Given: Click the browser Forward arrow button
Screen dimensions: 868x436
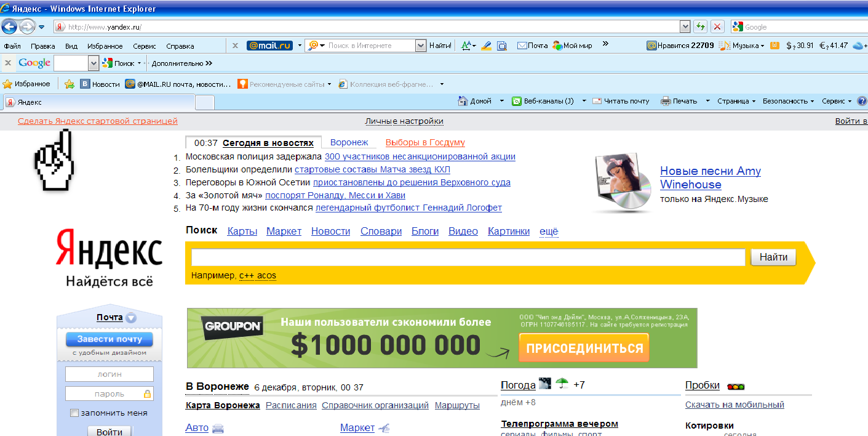Looking at the screenshot, I should [x=26, y=26].
